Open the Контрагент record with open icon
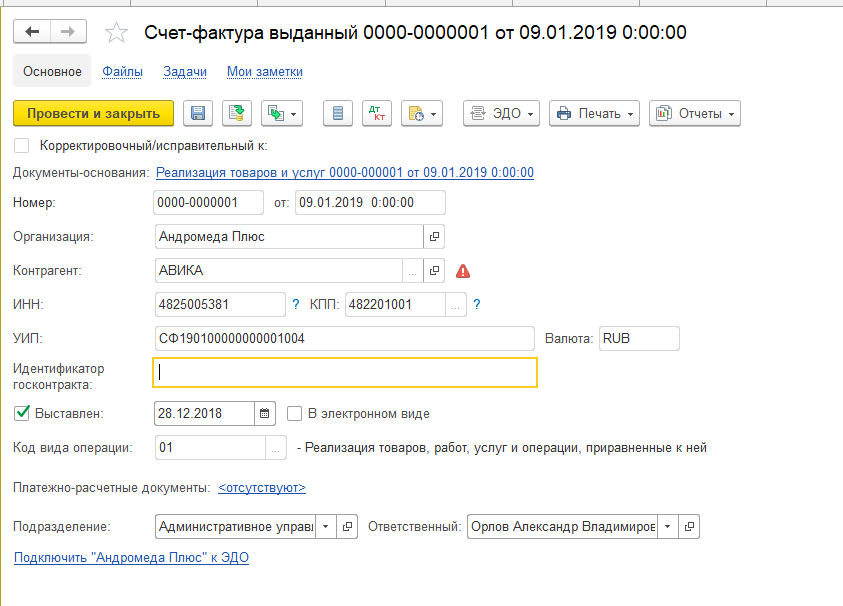 point(434,270)
